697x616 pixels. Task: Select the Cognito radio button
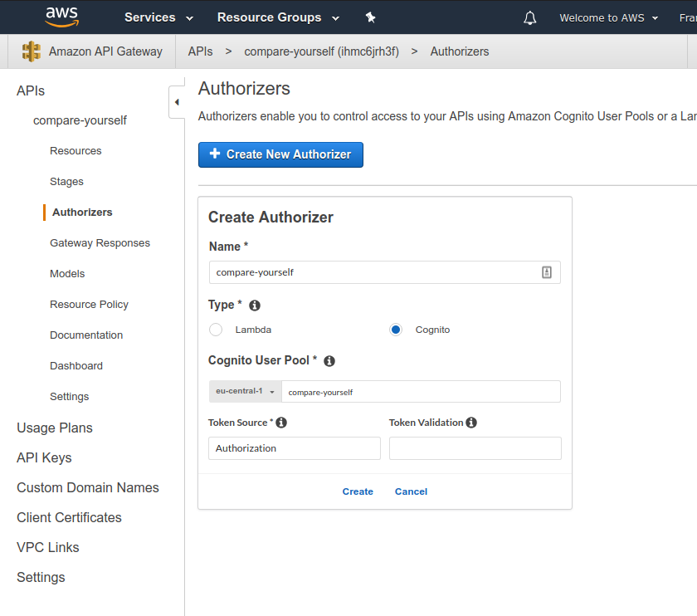click(x=396, y=330)
